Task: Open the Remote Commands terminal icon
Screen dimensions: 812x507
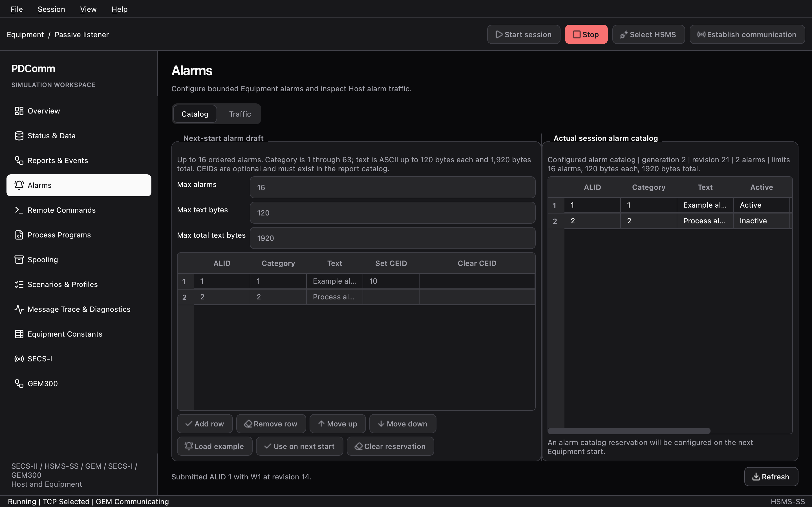Action: [19, 210]
